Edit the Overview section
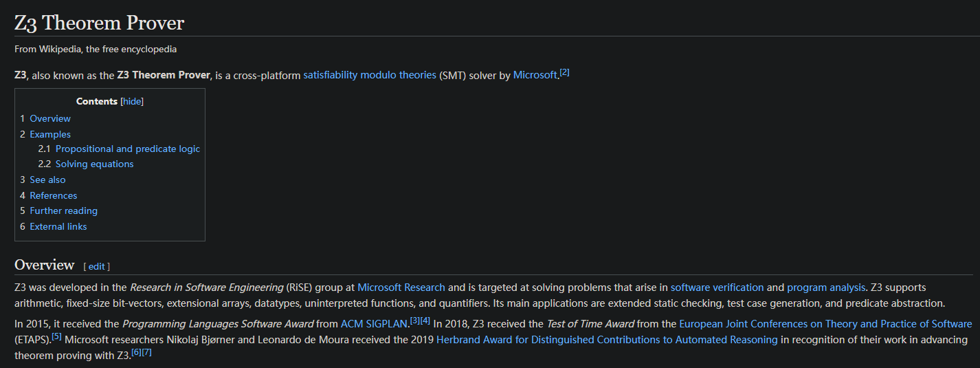980x368 pixels. point(96,266)
